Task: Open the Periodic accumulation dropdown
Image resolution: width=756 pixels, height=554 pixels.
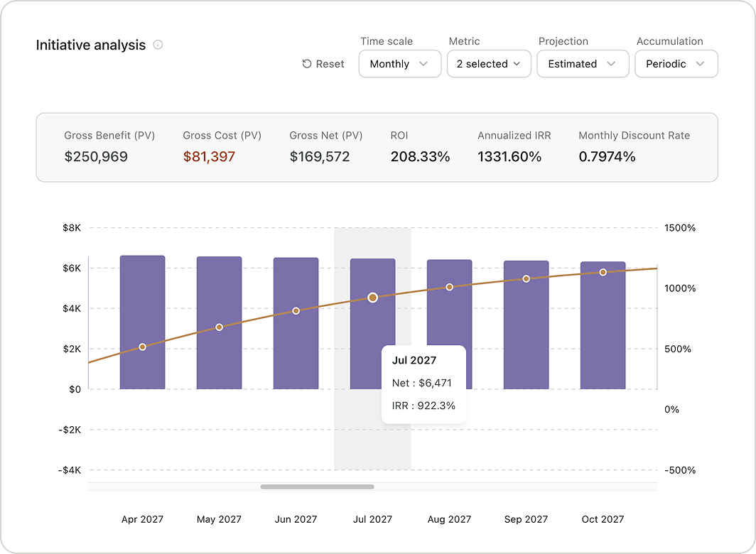Action: tap(676, 64)
